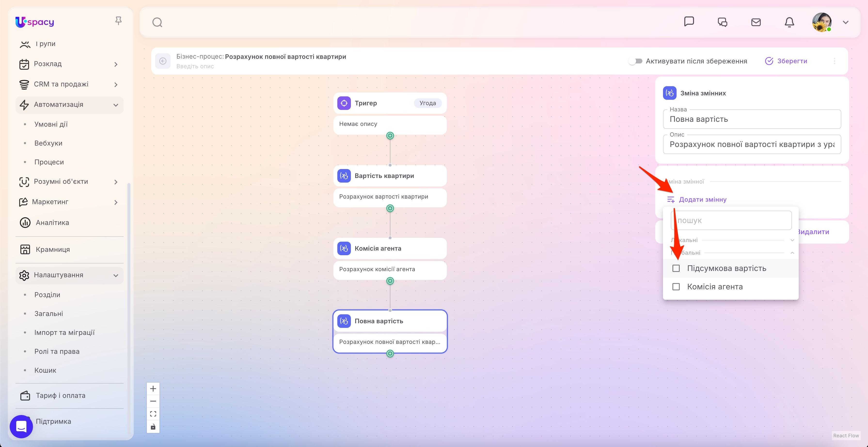
Task: Click the пошук search field
Action: (x=731, y=220)
